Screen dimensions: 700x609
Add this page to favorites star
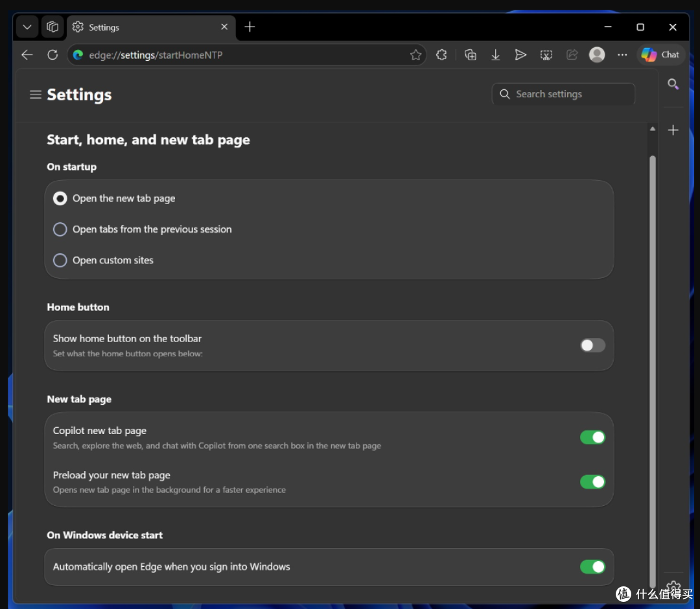coord(415,55)
